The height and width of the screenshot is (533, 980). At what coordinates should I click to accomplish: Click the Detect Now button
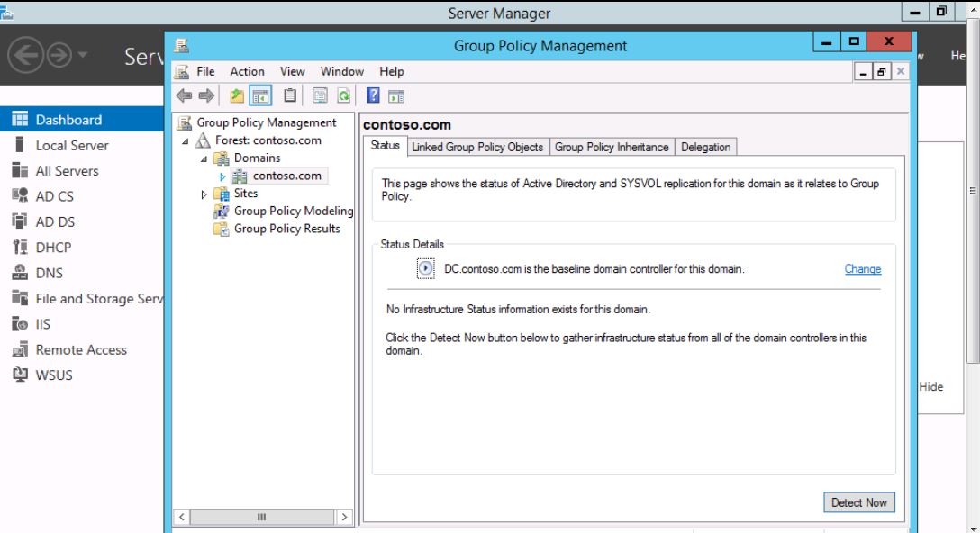(x=858, y=502)
